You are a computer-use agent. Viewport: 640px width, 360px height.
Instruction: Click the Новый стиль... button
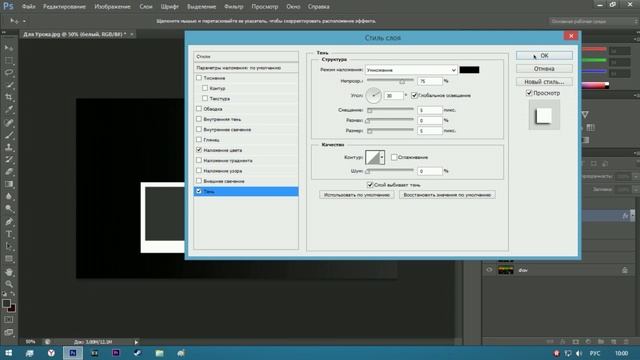[544, 82]
